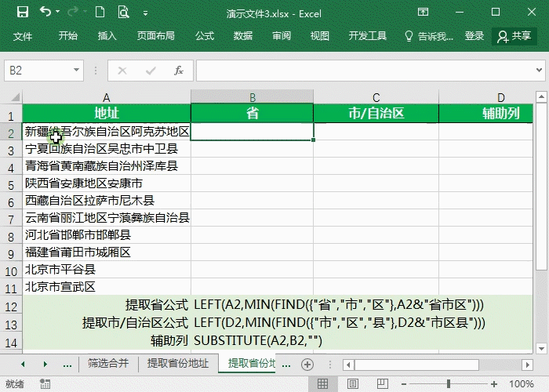Screen dimensions: 549x392
Task: Add a new sheet with plus icon
Action: 307,365
